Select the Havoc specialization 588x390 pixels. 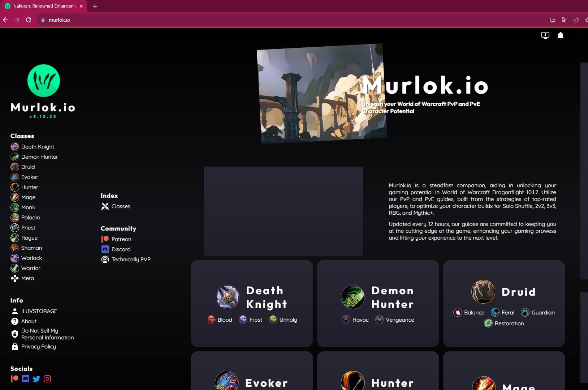pyautogui.click(x=355, y=320)
